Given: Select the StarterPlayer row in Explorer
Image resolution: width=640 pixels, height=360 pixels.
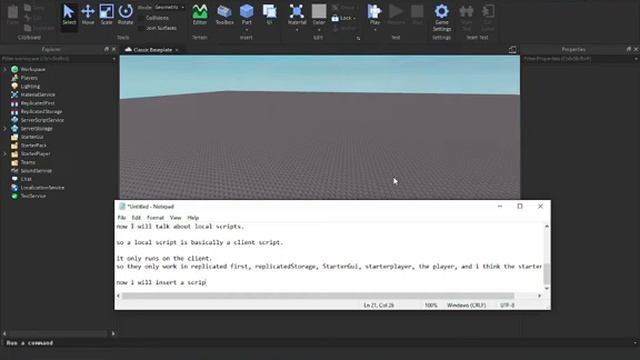Looking at the screenshot, I should [x=58, y=154].
